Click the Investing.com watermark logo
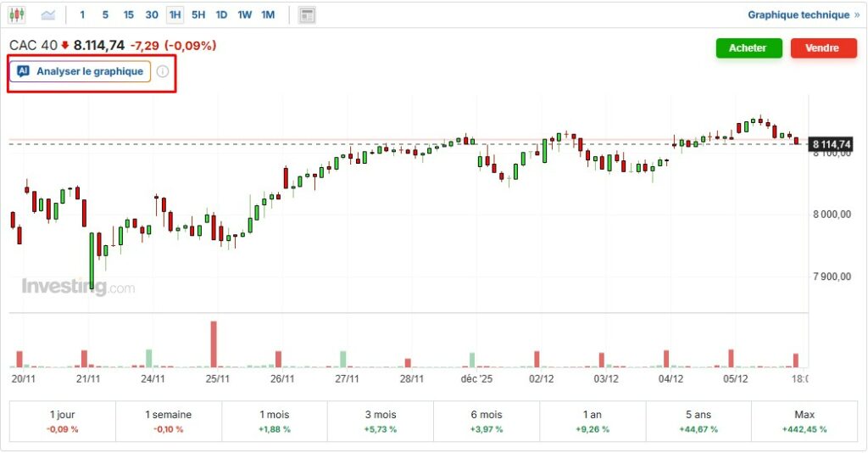This screenshot has height=453, width=868. coord(78,287)
